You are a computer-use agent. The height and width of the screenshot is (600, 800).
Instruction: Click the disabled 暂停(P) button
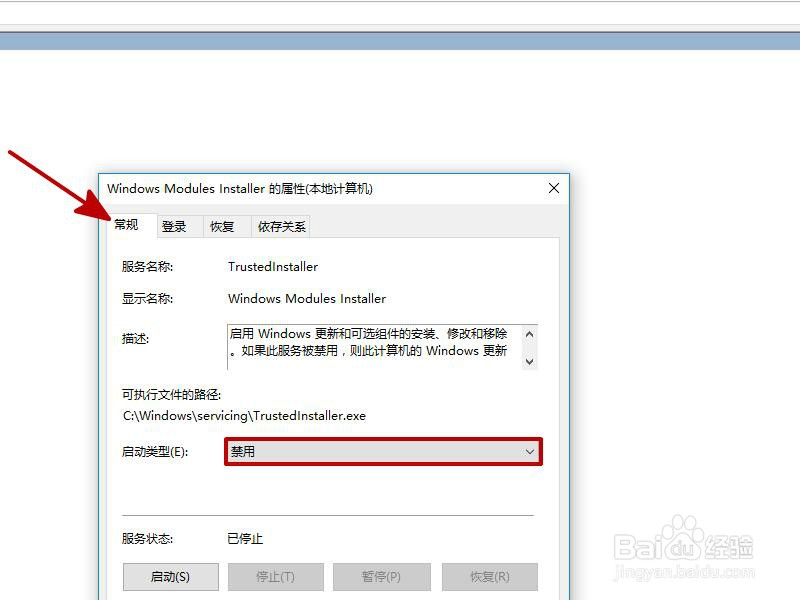(382, 577)
